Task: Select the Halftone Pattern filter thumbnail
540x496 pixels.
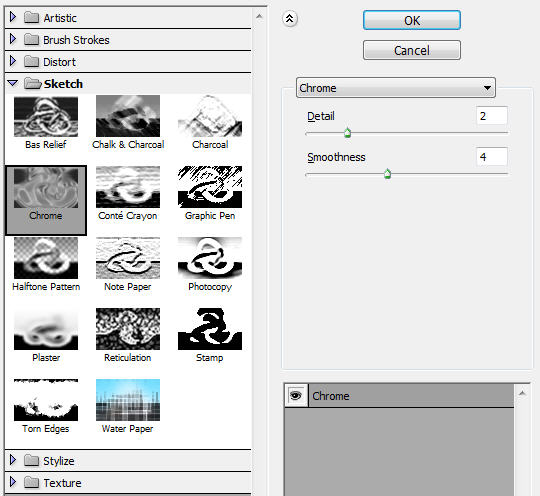Action: coord(46,258)
